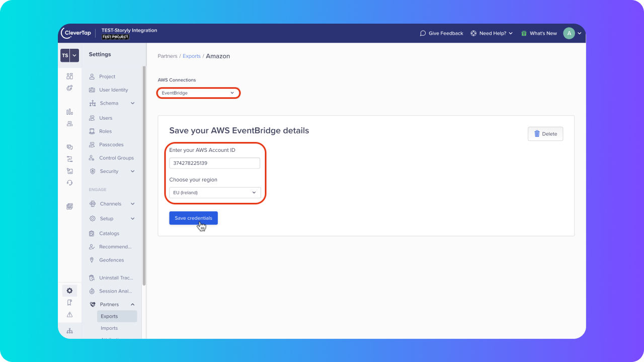Viewport: 644px width, 362px height.
Task: Click the Give Feedback speech bubble icon
Action: point(423,33)
